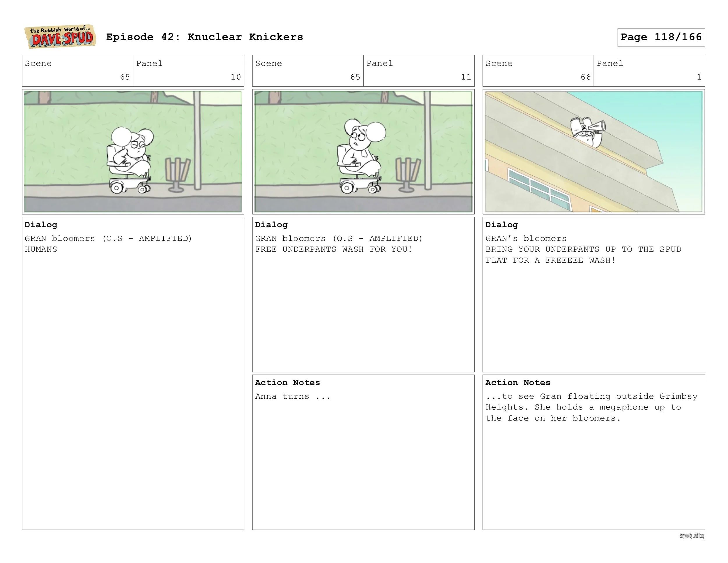Click the Storyboard by David Young credit
This screenshot has height=563, width=728.
click(692, 536)
